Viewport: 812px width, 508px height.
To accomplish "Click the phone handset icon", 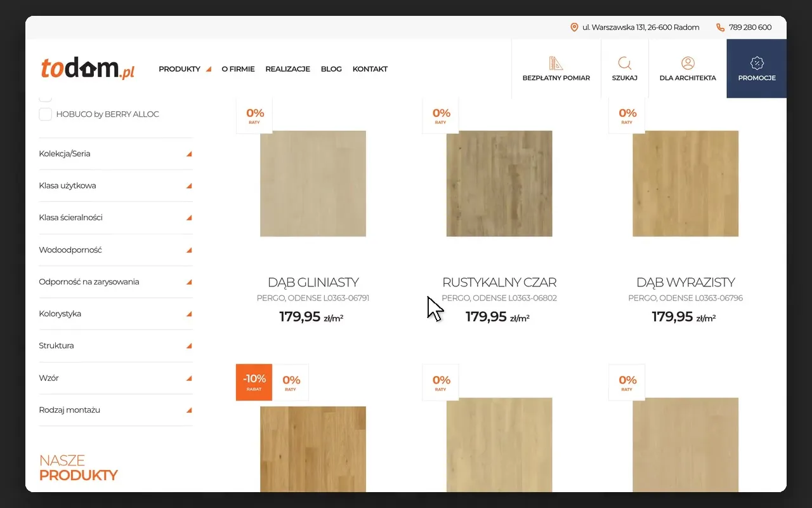I will [720, 27].
